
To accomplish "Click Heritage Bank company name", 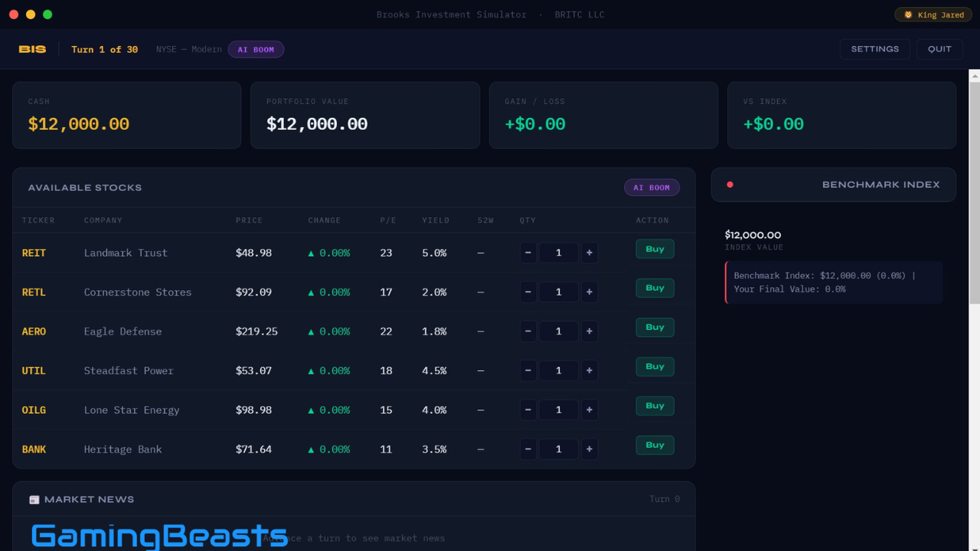I will [123, 449].
